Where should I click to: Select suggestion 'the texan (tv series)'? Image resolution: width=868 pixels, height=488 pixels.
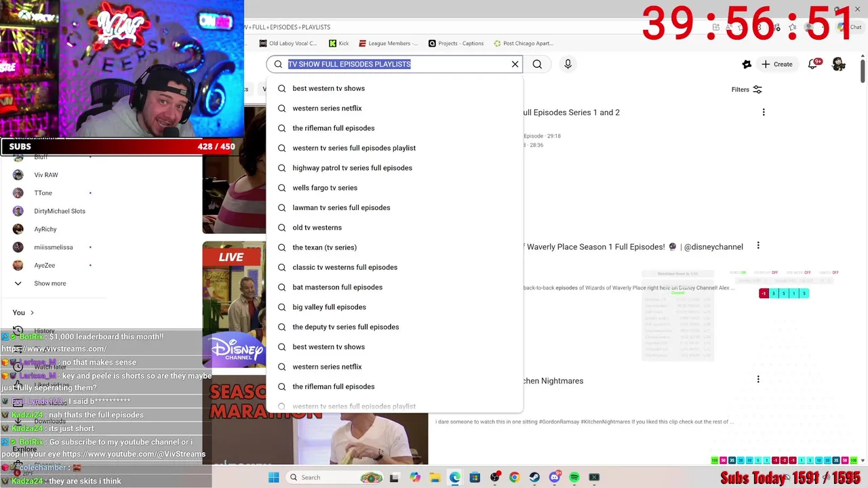tap(395, 247)
